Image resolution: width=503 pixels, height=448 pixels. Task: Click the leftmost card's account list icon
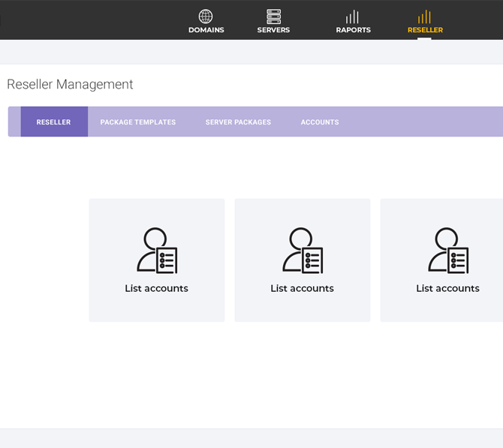coord(157,251)
